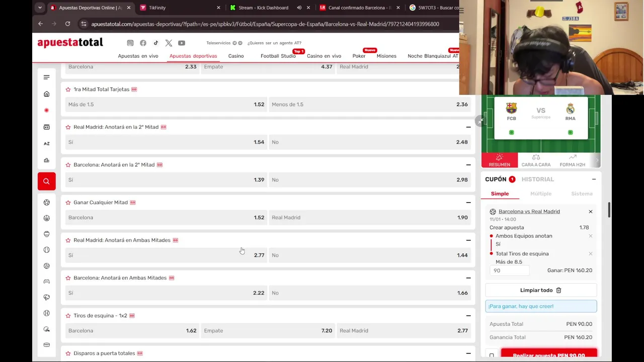Open the statistics bar chart sidebar icon
The width and height of the screenshot is (644, 362).
click(46, 160)
